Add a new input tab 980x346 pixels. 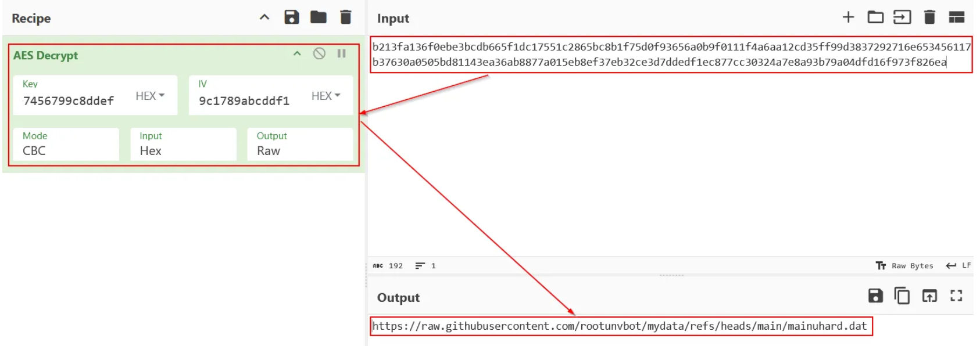coord(848,17)
